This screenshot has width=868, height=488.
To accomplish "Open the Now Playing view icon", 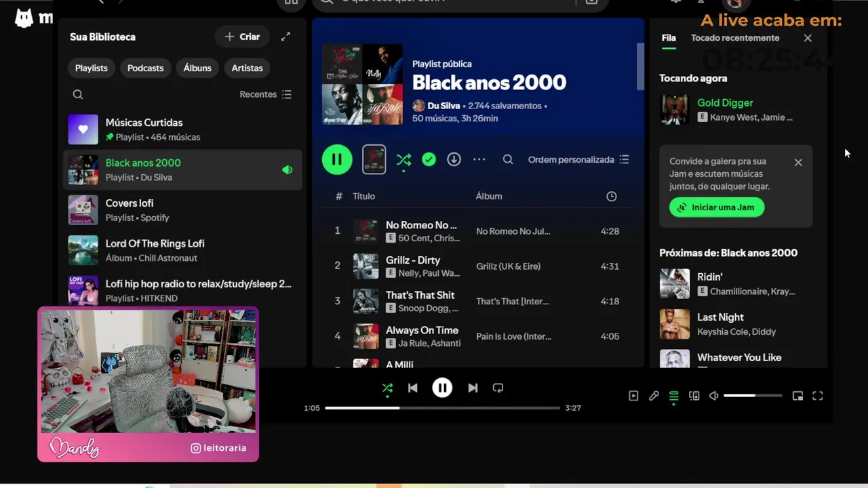I will point(633,396).
